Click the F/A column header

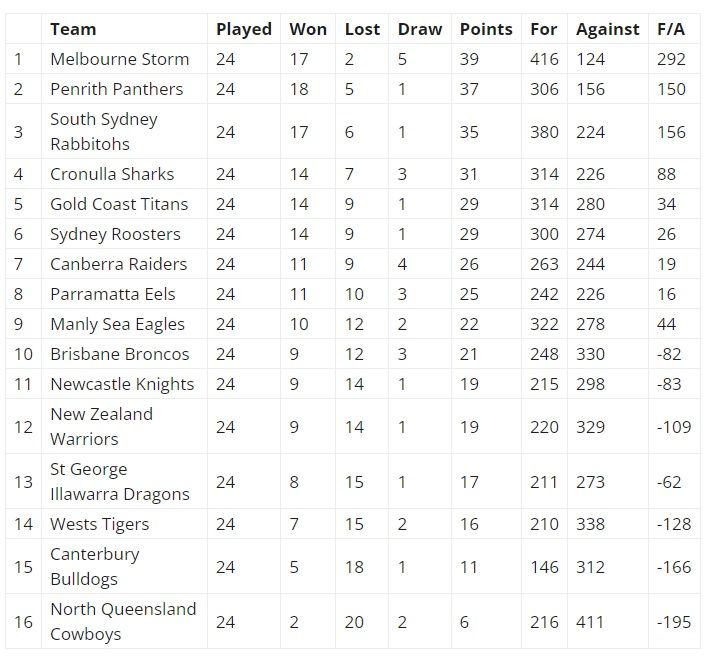coord(671,29)
